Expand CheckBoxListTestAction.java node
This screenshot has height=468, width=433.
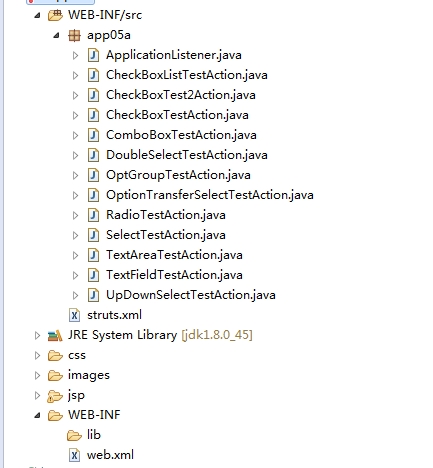(x=76, y=75)
